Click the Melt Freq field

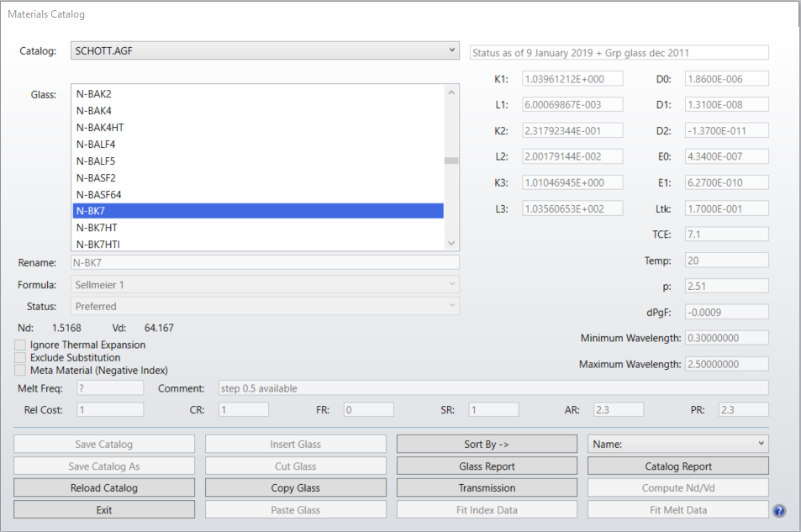tap(110, 388)
